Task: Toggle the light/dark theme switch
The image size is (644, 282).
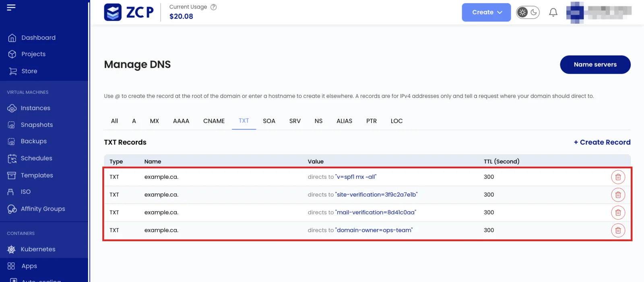Action: (x=528, y=12)
